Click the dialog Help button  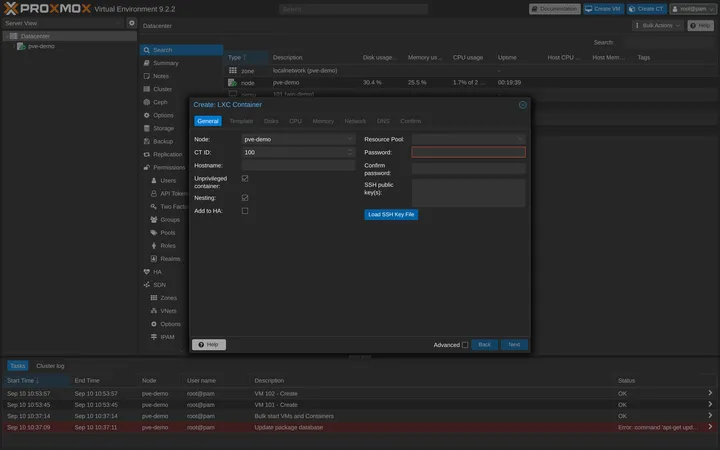pyautogui.click(x=209, y=344)
